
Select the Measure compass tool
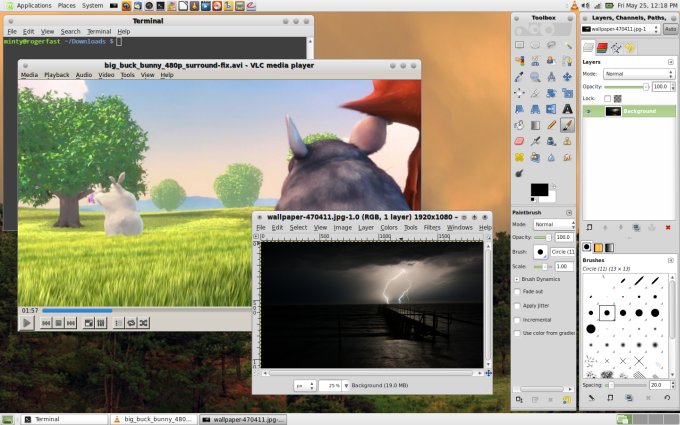click(x=551, y=77)
